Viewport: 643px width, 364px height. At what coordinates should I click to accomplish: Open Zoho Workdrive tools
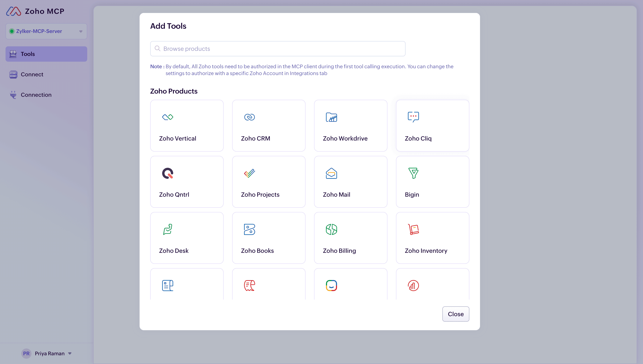tap(350, 126)
